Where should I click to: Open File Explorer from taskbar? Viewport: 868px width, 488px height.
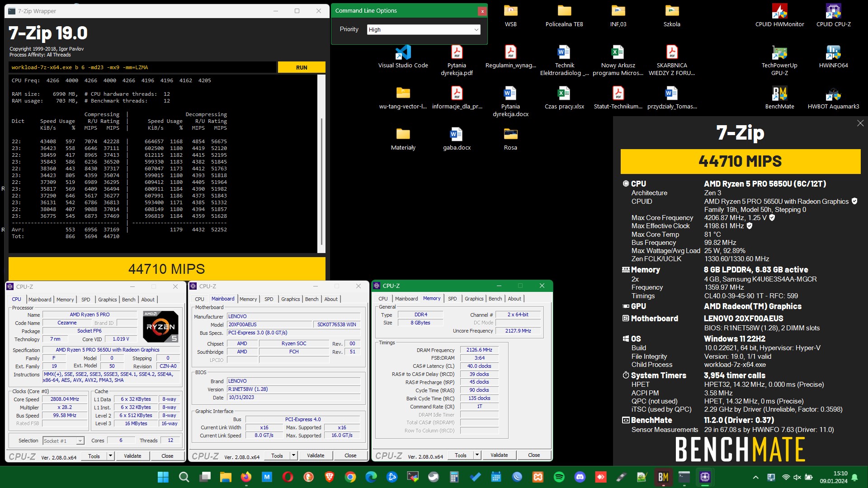225,477
